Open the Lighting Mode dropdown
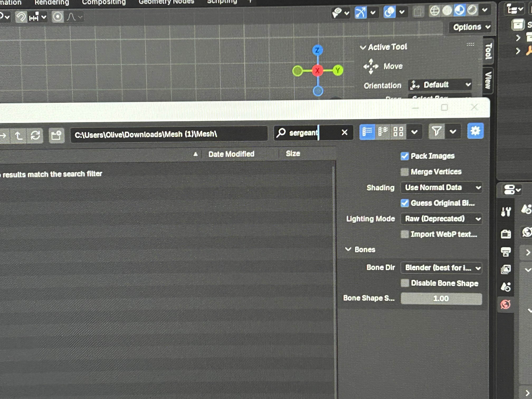The height and width of the screenshot is (399, 532). click(441, 219)
